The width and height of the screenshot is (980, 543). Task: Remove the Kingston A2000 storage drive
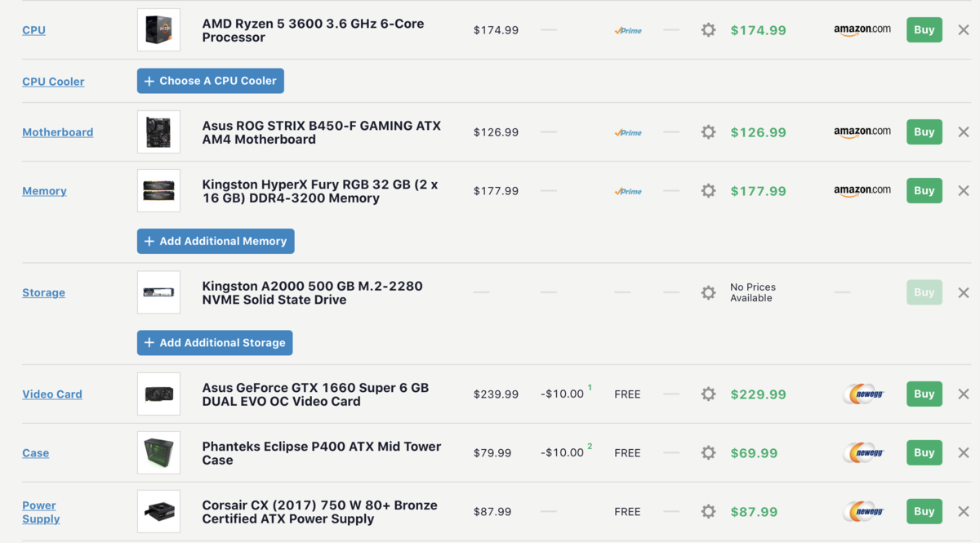tap(964, 292)
